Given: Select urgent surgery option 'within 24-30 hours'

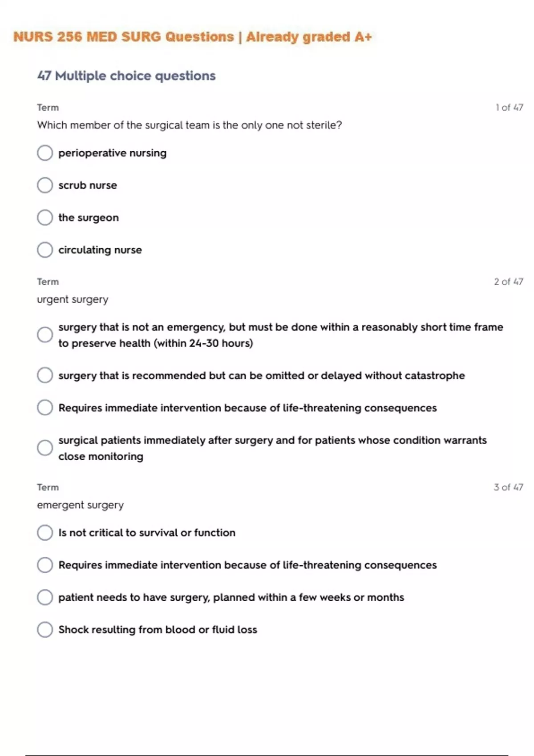Looking at the screenshot, I should point(45,335).
